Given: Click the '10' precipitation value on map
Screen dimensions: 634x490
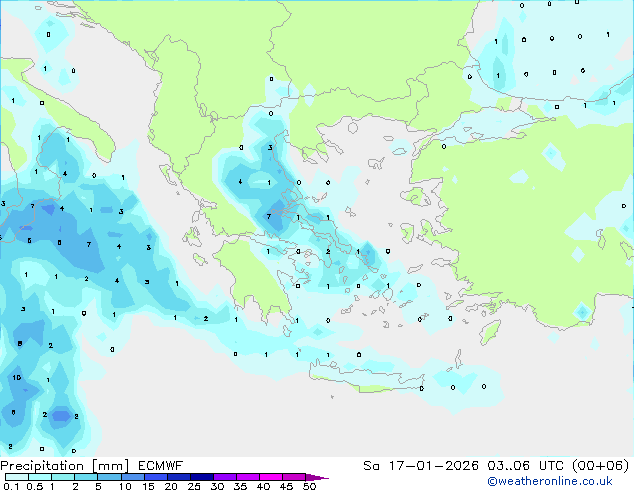Looking at the screenshot, I should pyautogui.click(x=17, y=377).
